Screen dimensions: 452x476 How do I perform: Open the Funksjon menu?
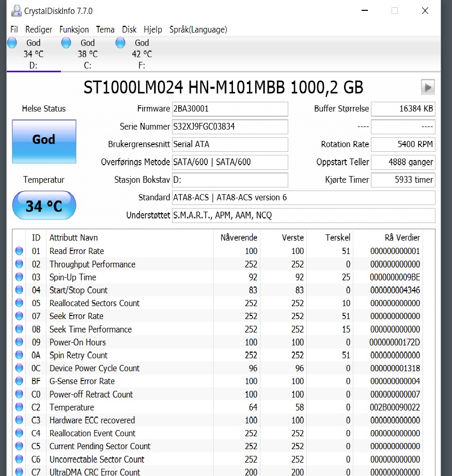pyautogui.click(x=74, y=29)
